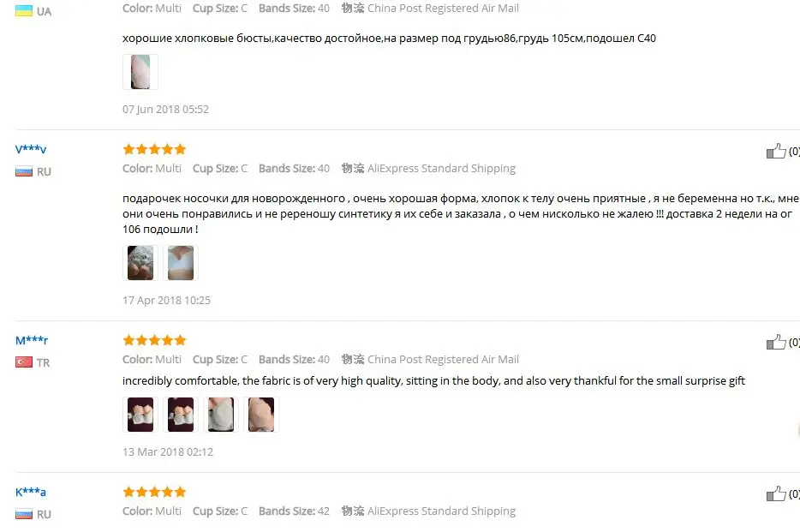Click Russian flag under K***a
The image size is (800, 532).
[24, 514]
